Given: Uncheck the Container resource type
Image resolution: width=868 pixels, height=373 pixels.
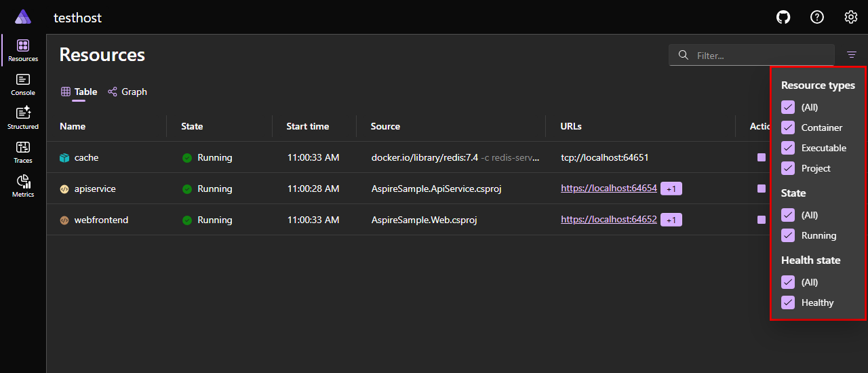Looking at the screenshot, I should 788,127.
